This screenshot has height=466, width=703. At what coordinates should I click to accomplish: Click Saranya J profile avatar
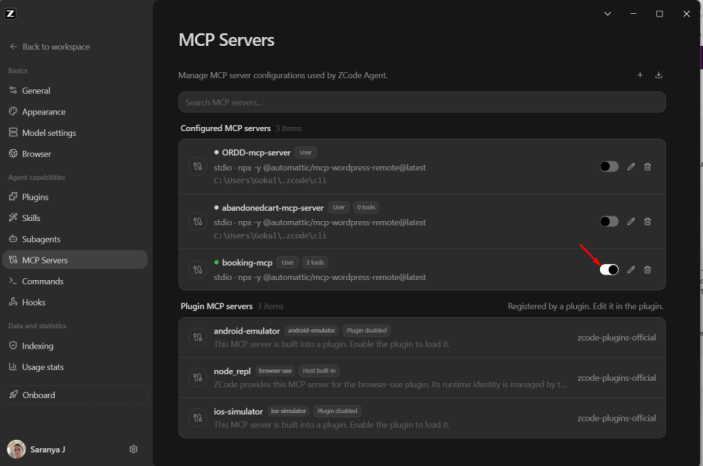(x=17, y=449)
